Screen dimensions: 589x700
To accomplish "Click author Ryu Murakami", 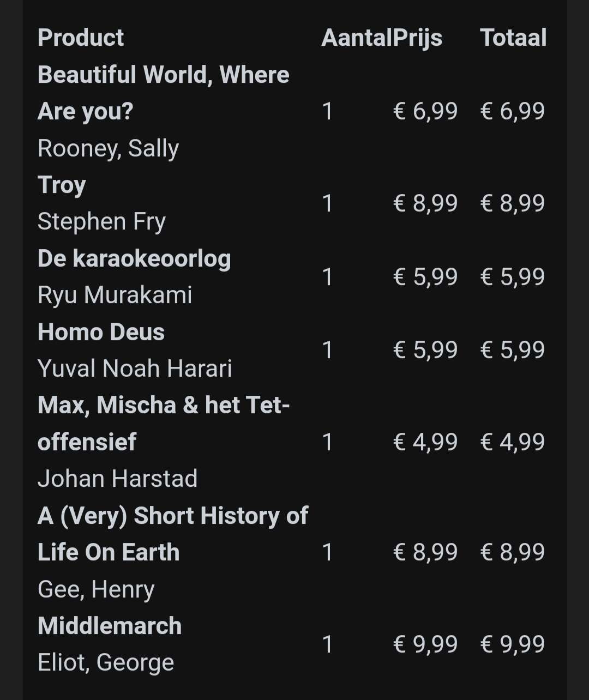I will 115,295.
